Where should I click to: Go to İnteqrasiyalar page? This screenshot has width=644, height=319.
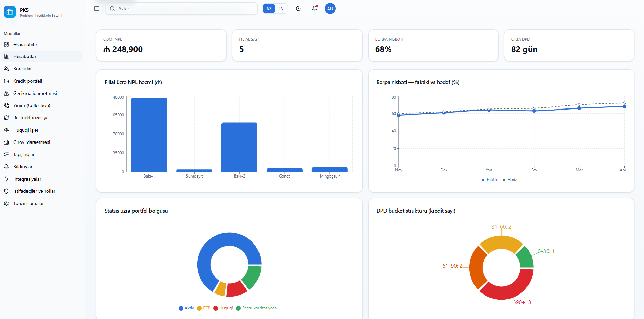(x=41, y=179)
